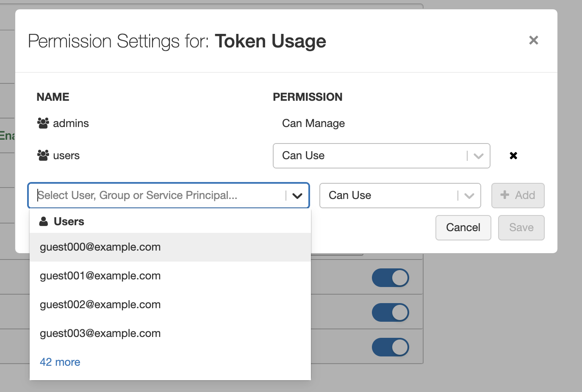Viewport: 582px width, 392px height.
Task: Show 42 more users
Action: [x=60, y=362]
